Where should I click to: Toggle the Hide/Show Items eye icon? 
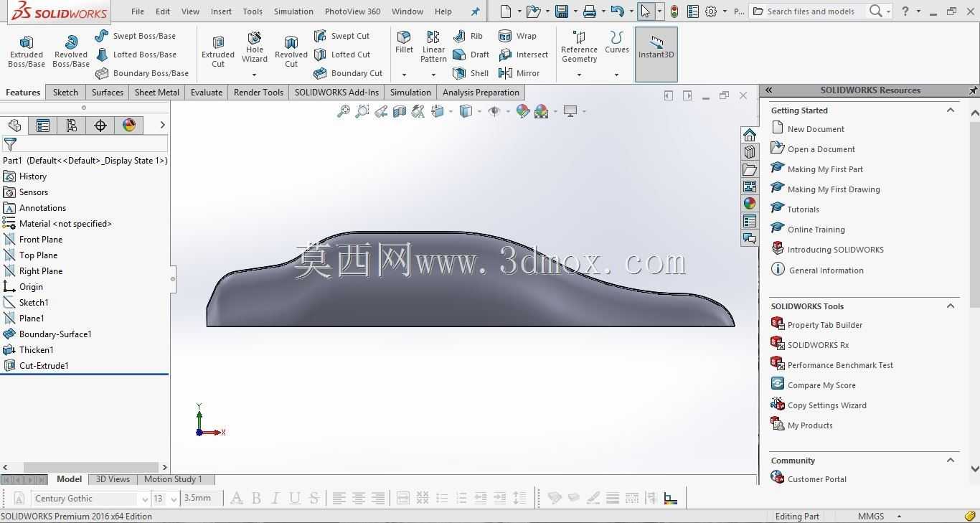pyautogui.click(x=494, y=111)
